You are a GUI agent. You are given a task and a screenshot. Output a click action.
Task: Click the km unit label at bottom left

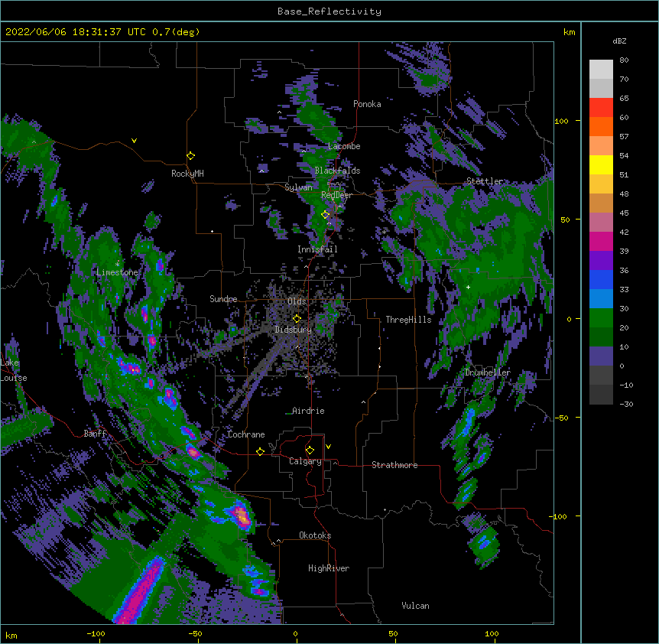point(11,635)
